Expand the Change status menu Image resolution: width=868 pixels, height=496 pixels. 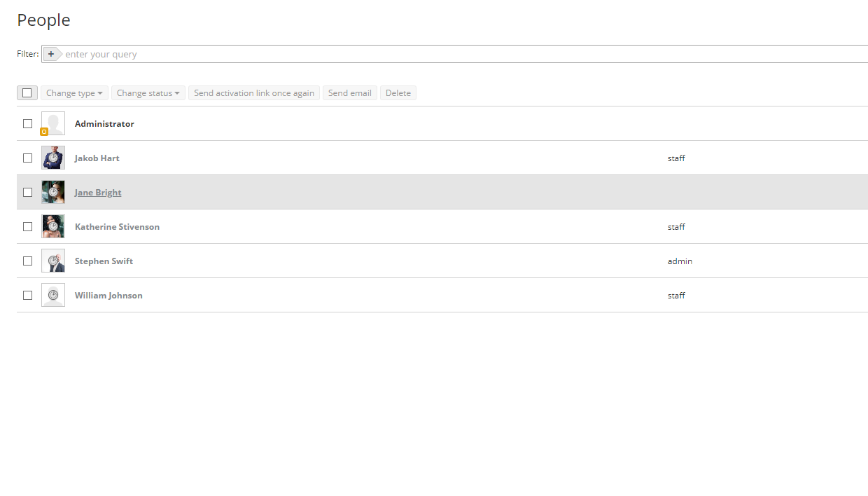coord(148,92)
